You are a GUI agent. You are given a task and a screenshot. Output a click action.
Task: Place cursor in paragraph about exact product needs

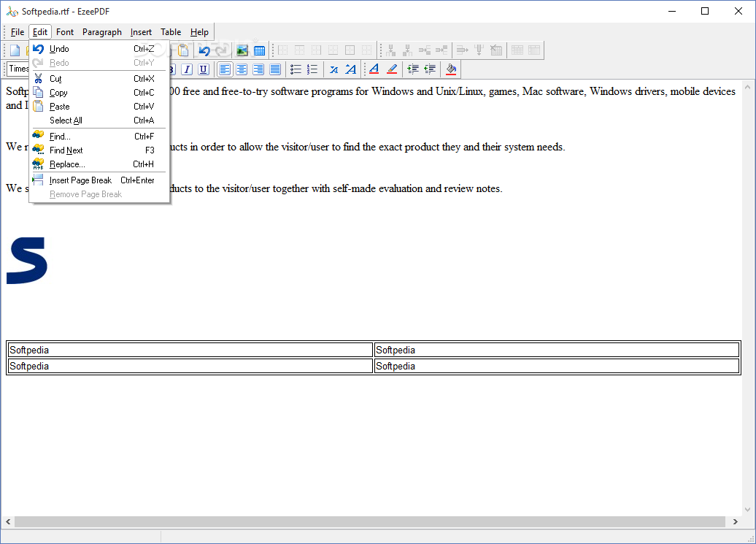click(x=368, y=147)
